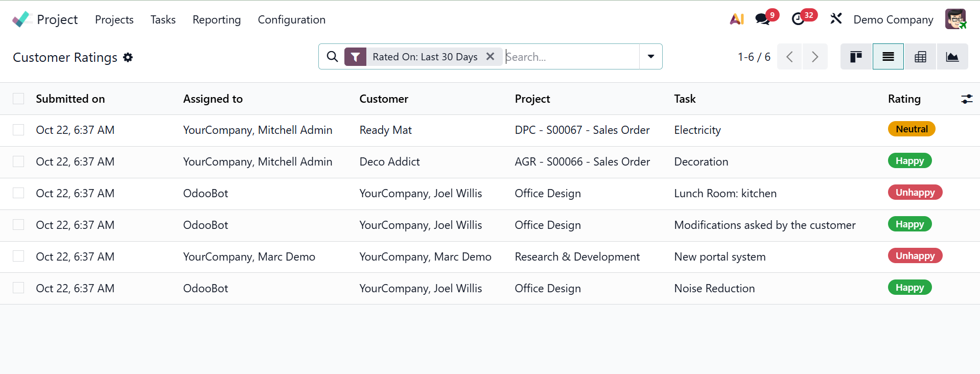Switch to pivot table view

pyautogui.click(x=920, y=57)
